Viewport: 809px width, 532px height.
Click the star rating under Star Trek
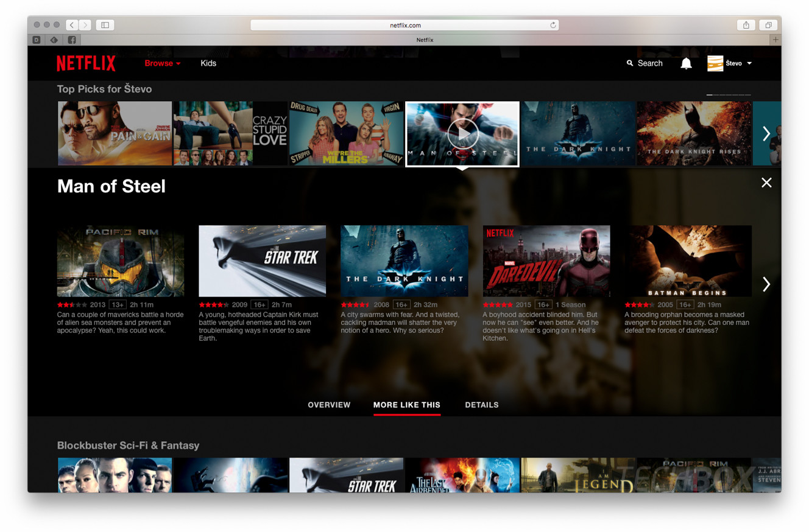click(x=214, y=304)
